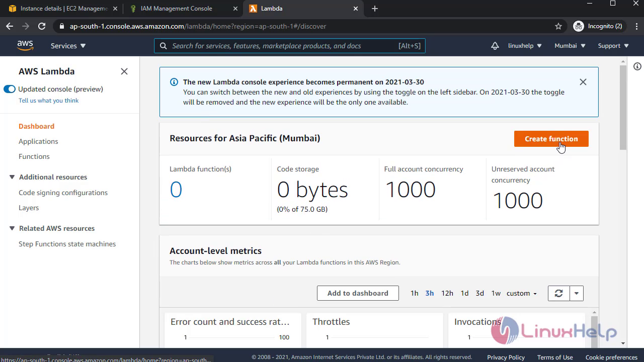Click the info icon in the banner
The image size is (644, 362).
tap(174, 82)
